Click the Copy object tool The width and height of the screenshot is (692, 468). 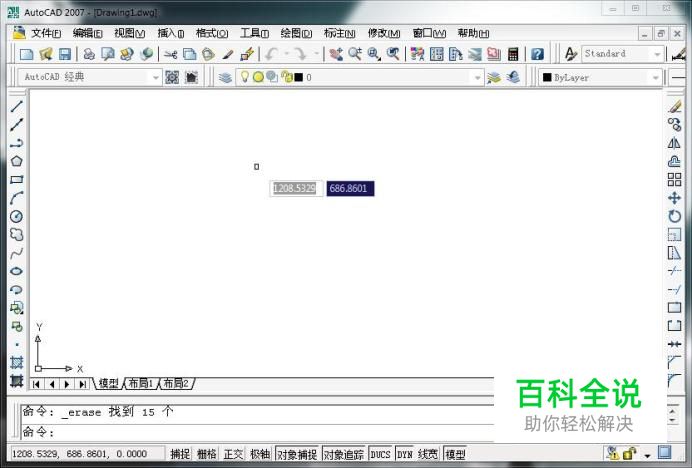pyautogui.click(x=674, y=125)
